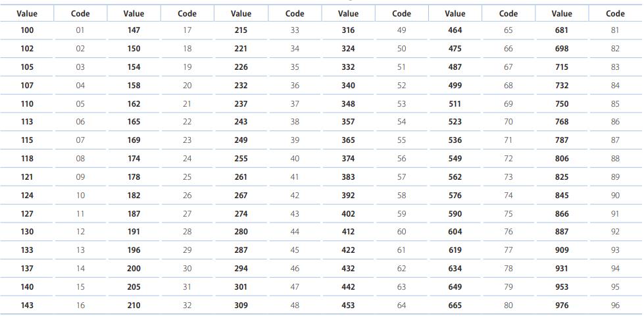Click the value 464 cell
This screenshot has height=318, width=644.
[455, 30]
